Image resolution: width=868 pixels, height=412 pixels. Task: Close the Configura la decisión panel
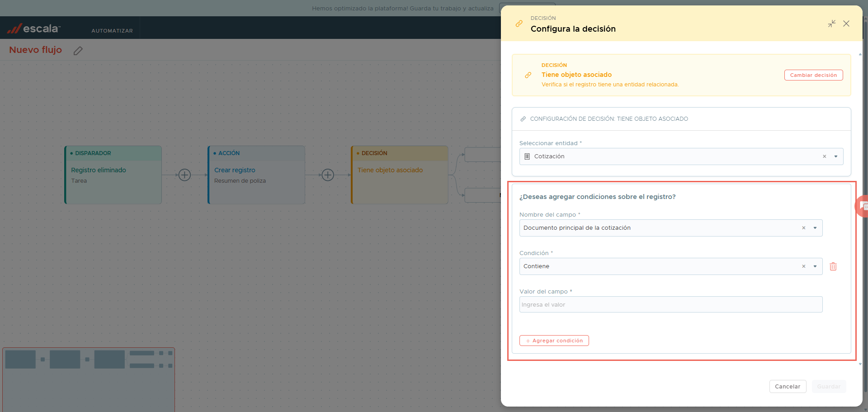tap(846, 24)
